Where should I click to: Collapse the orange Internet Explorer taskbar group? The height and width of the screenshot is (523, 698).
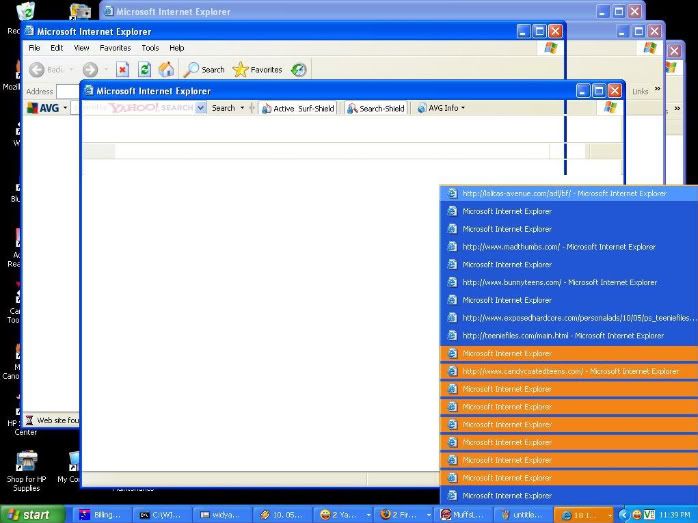[584, 515]
